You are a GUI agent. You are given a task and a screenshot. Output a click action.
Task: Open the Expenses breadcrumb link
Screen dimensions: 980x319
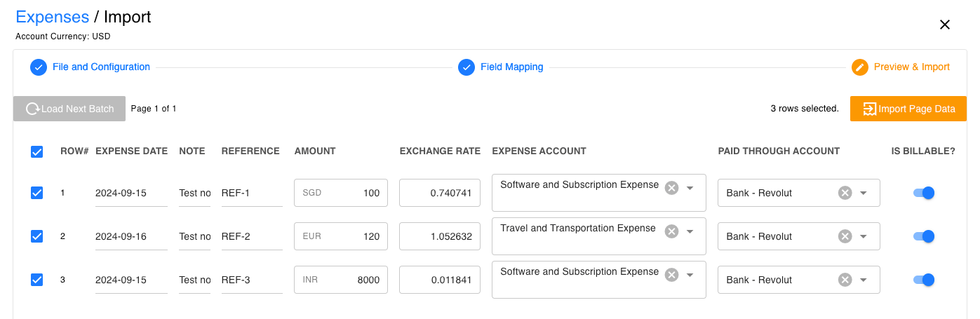(x=53, y=17)
